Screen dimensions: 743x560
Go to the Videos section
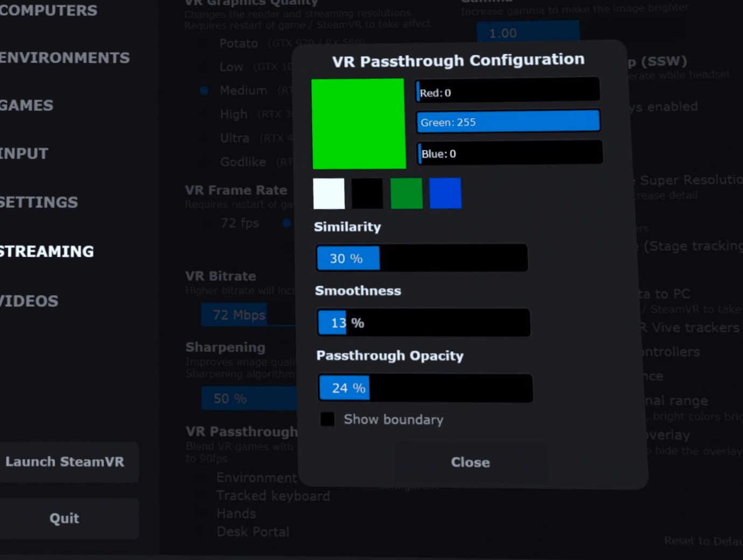click(x=29, y=301)
